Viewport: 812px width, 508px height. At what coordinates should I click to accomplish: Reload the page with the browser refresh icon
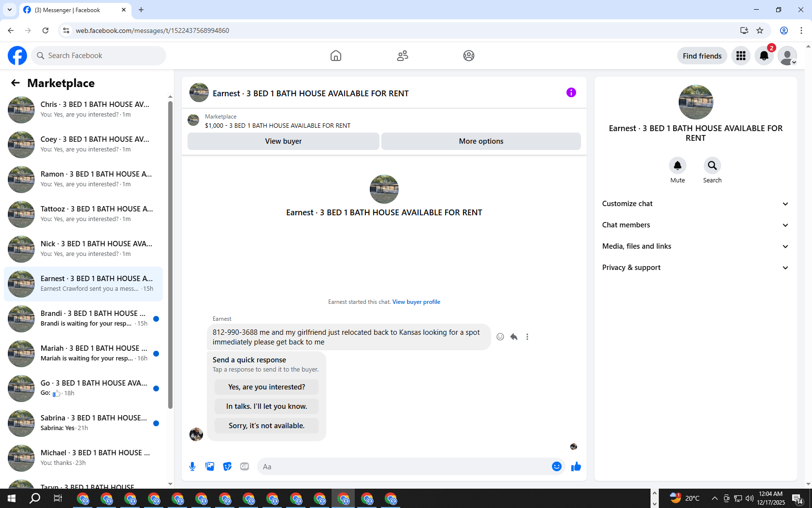[45, 30]
